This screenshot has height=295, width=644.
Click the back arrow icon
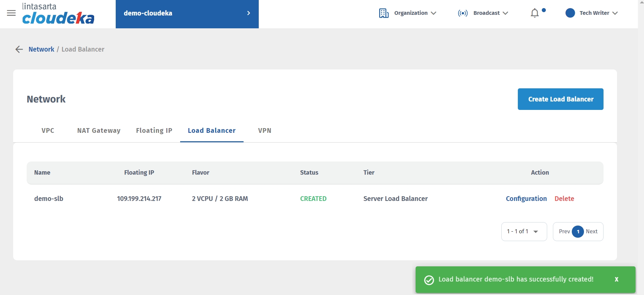click(19, 50)
